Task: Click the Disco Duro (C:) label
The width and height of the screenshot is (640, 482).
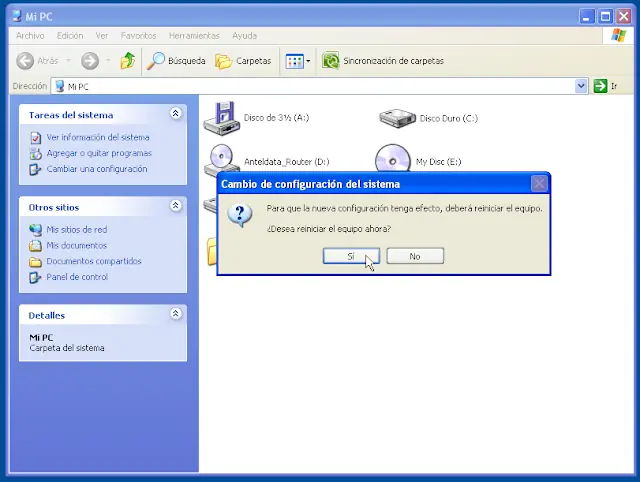Action: coord(449,118)
